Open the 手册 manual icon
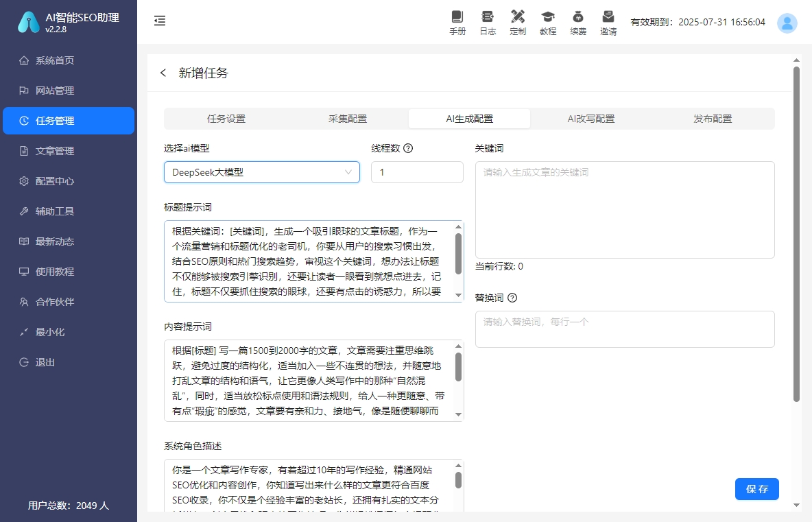 457,21
